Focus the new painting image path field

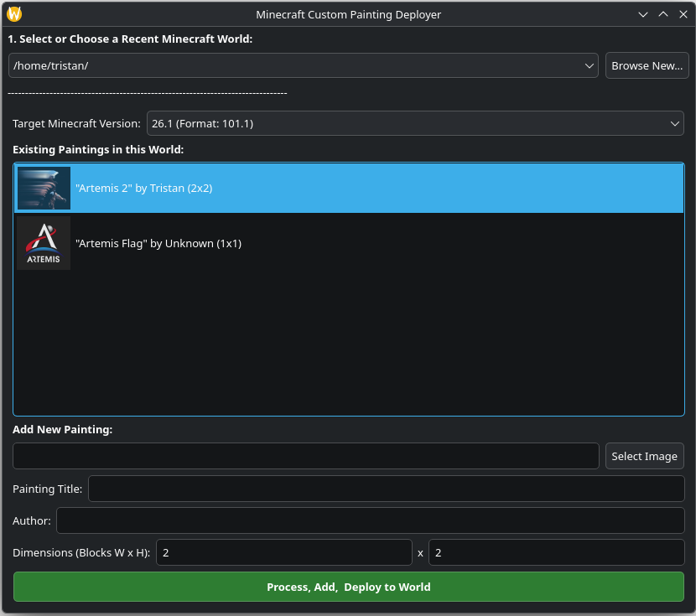306,456
